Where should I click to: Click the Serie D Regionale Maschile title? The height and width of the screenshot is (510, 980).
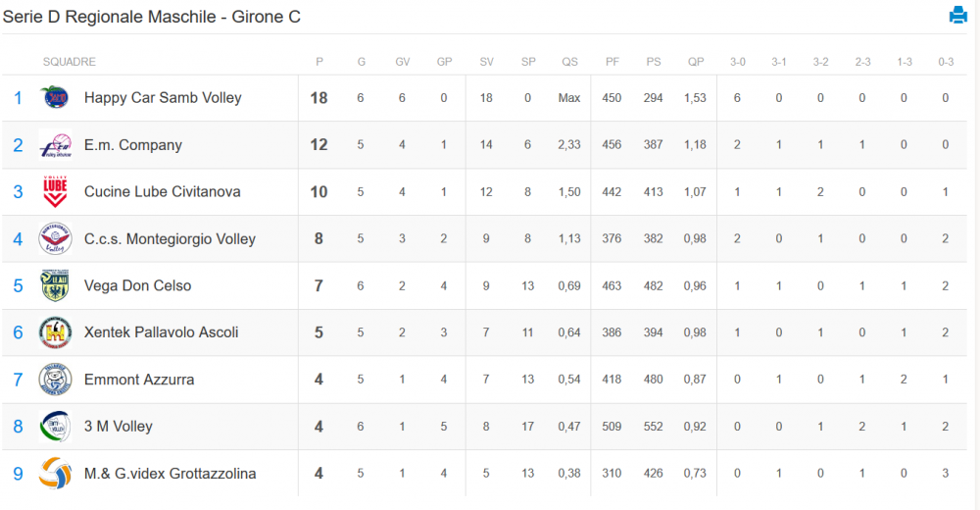click(x=151, y=17)
